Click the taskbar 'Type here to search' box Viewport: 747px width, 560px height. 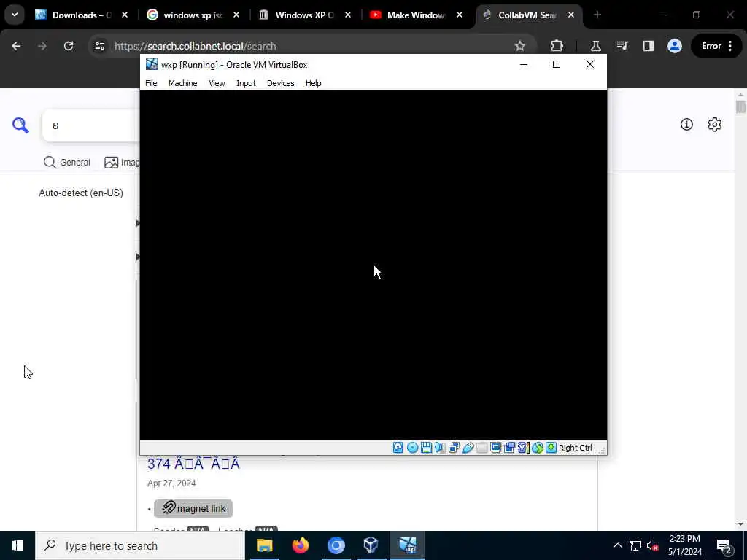pos(140,545)
